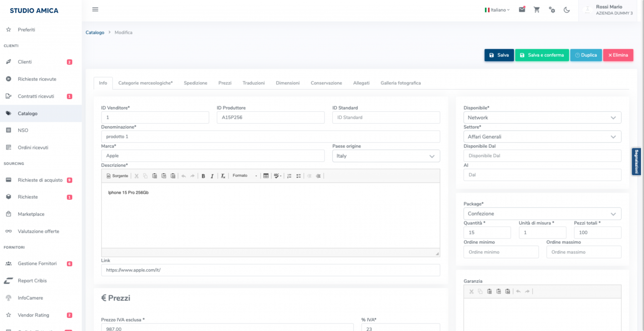
Task: Open the mail notifications icon
Action: pyautogui.click(x=522, y=10)
